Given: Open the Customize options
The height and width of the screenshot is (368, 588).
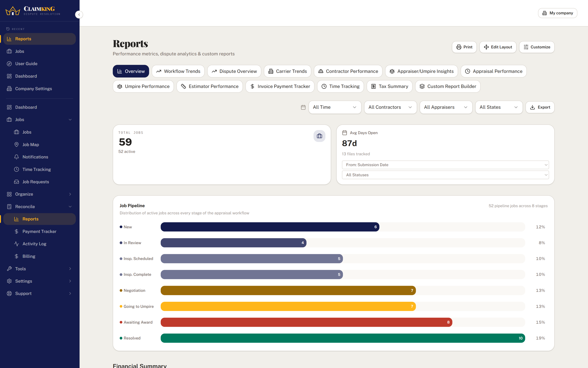Looking at the screenshot, I should (x=537, y=47).
